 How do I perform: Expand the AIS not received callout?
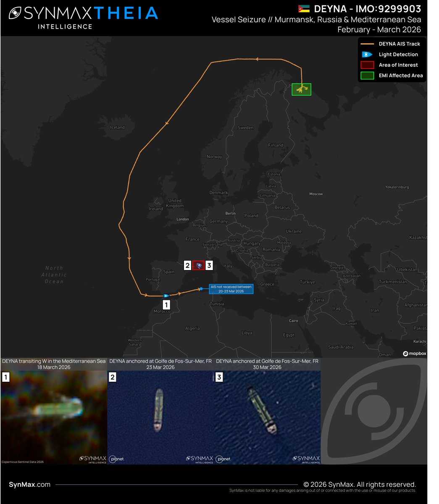(x=230, y=289)
